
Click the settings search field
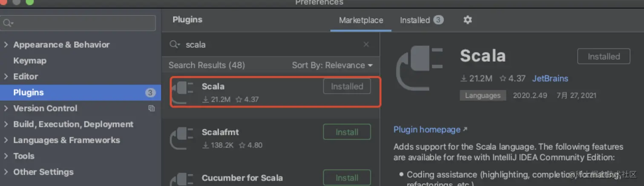[81, 23]
